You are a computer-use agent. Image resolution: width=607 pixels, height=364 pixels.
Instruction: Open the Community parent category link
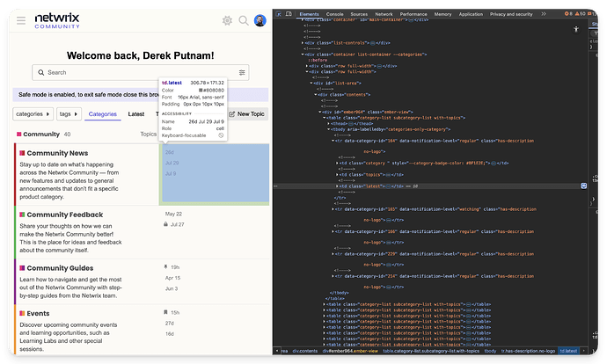(41, 135)
